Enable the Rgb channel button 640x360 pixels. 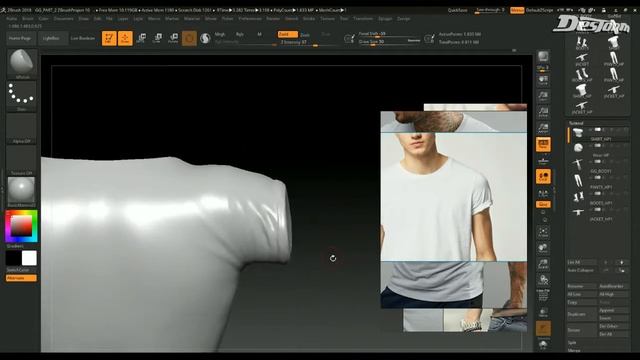pyautogui.click(x=240, y=34)
